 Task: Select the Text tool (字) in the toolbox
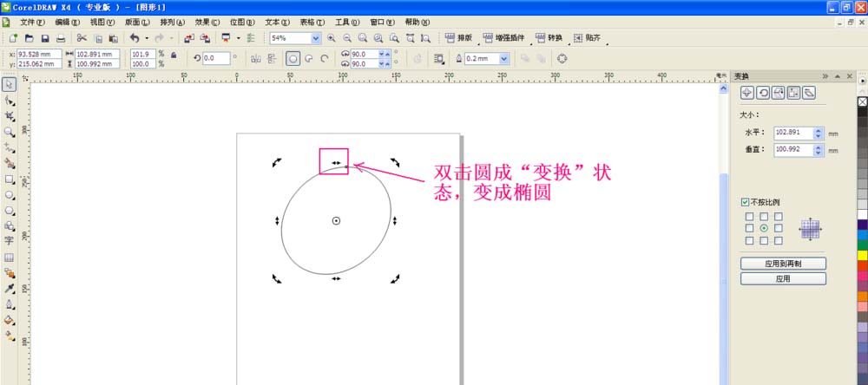10,241
